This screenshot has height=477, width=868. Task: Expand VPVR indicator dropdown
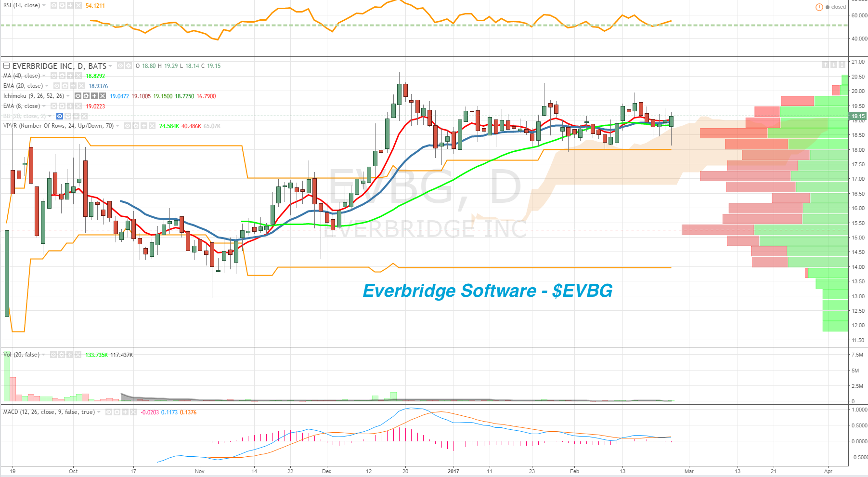point(118,126)
